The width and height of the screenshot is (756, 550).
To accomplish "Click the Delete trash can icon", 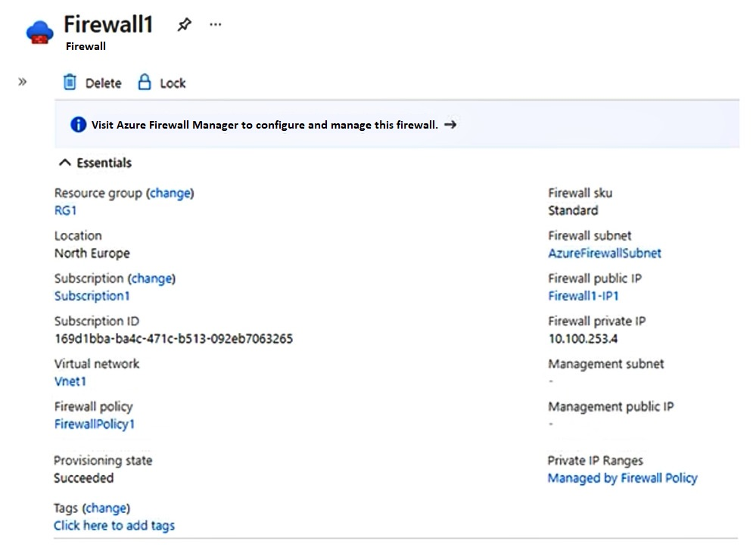I will [70, 82].
